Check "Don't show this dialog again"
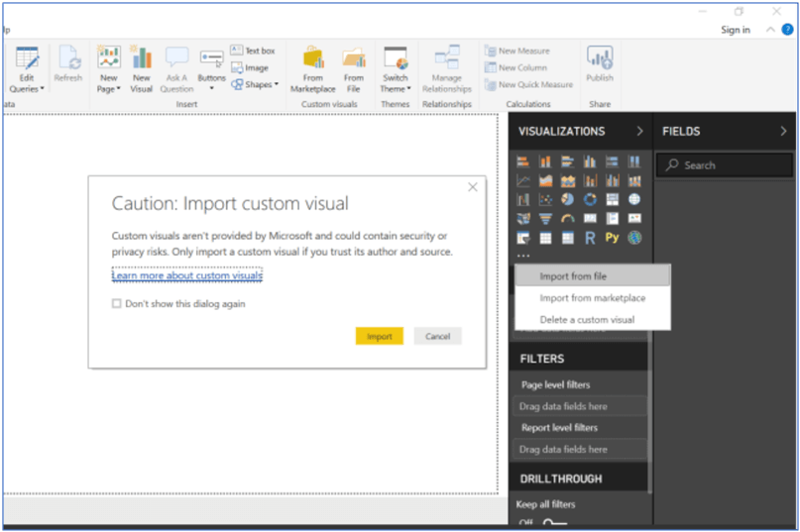 tap(117, 304)
